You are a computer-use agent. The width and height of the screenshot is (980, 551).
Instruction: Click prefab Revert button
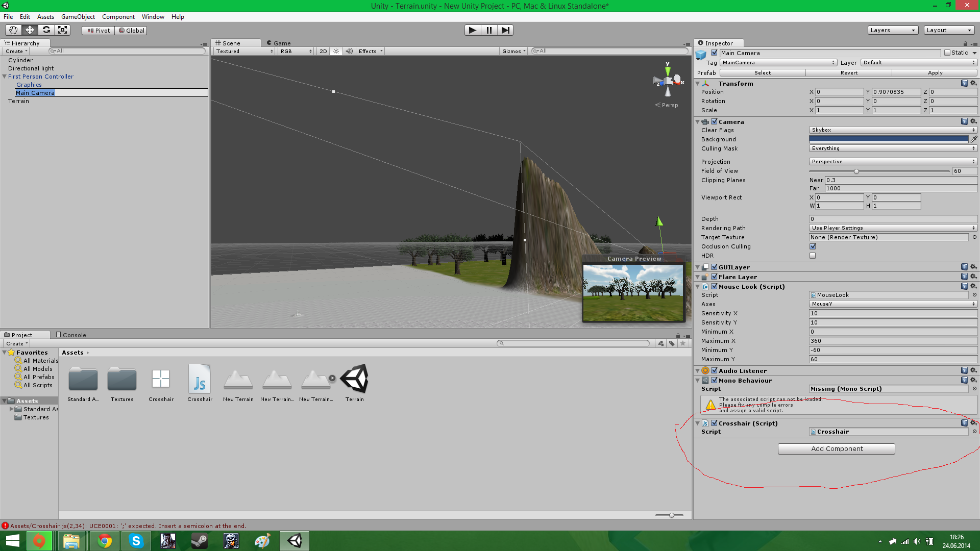[849, 72]
